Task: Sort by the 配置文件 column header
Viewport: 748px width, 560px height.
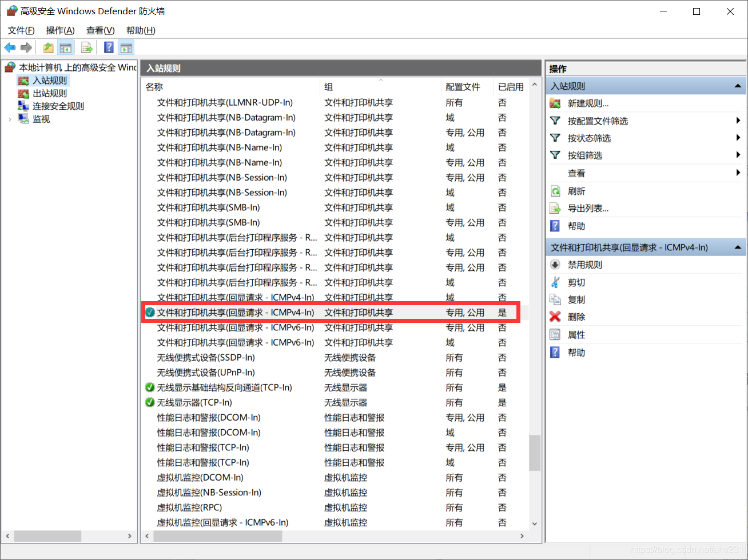Action: (x=468, y=87)
